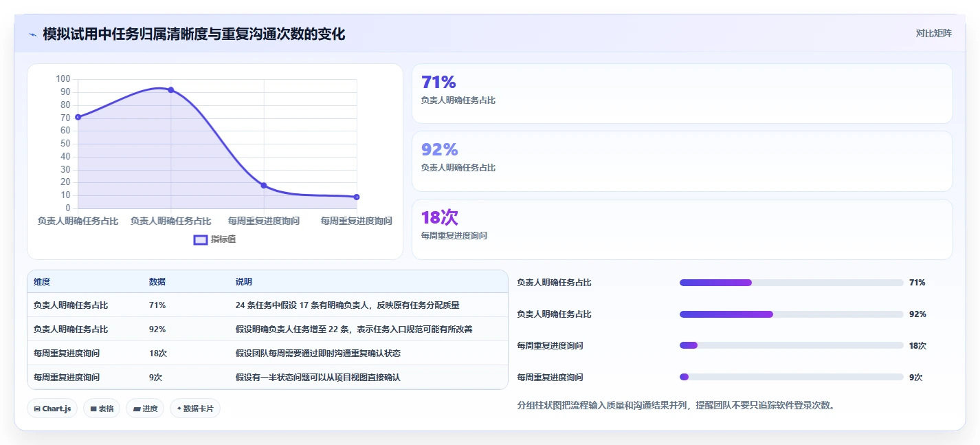
Task: Click the description 假设明确负责人任务增至 22 条
Action: pos(354,329)
